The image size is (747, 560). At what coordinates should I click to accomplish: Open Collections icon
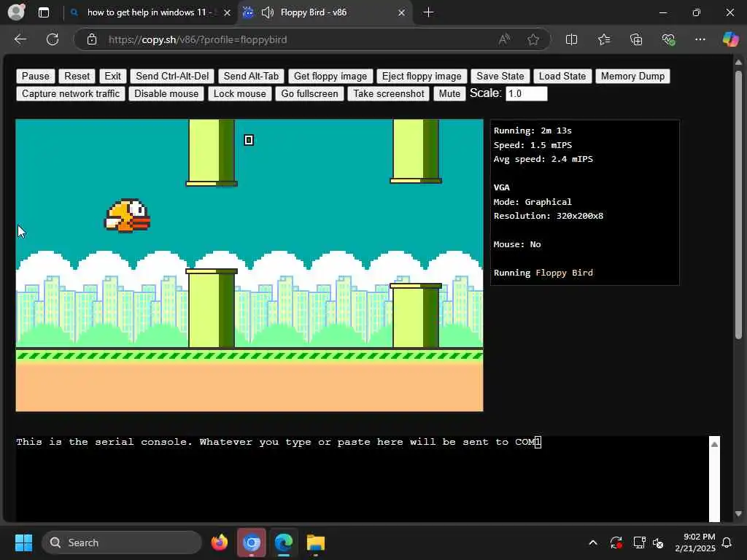point(636,39)
